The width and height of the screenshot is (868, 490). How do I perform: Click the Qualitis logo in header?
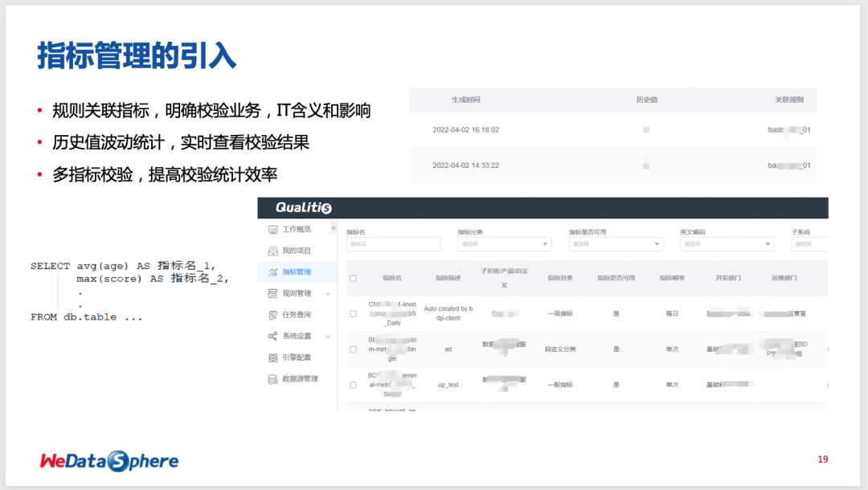303,207
